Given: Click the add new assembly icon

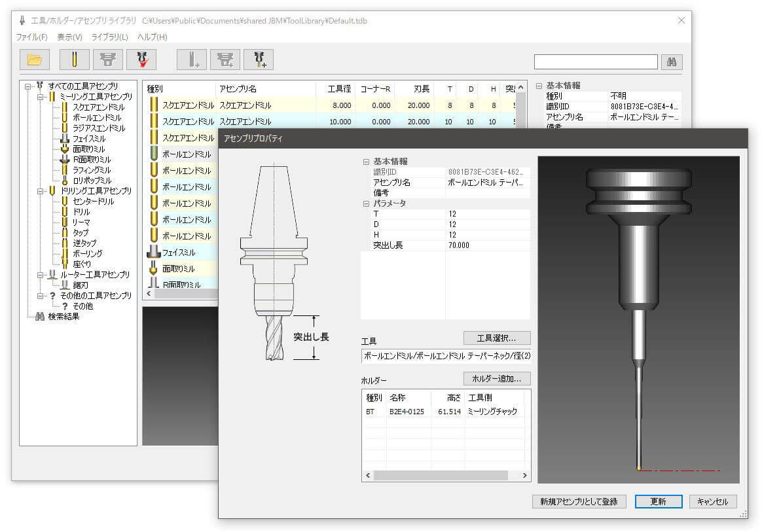Looking at the screenshot, I should pyautogui.click(x=259, y=60).
